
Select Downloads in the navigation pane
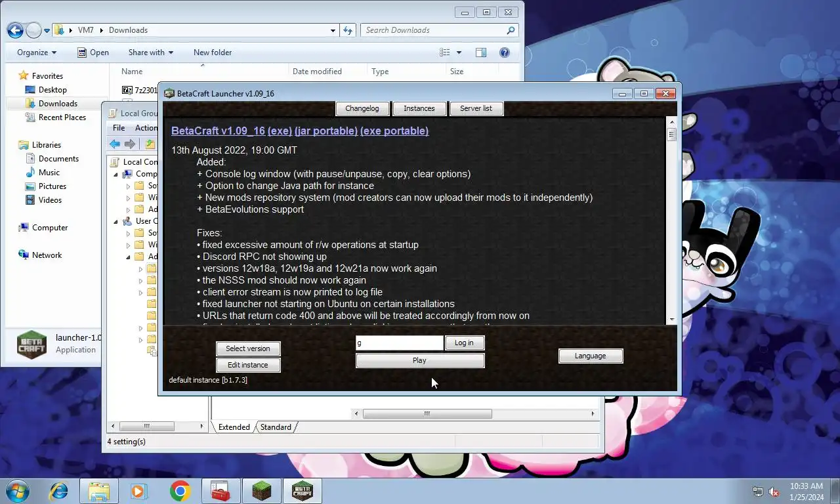(x=51, y=104)
